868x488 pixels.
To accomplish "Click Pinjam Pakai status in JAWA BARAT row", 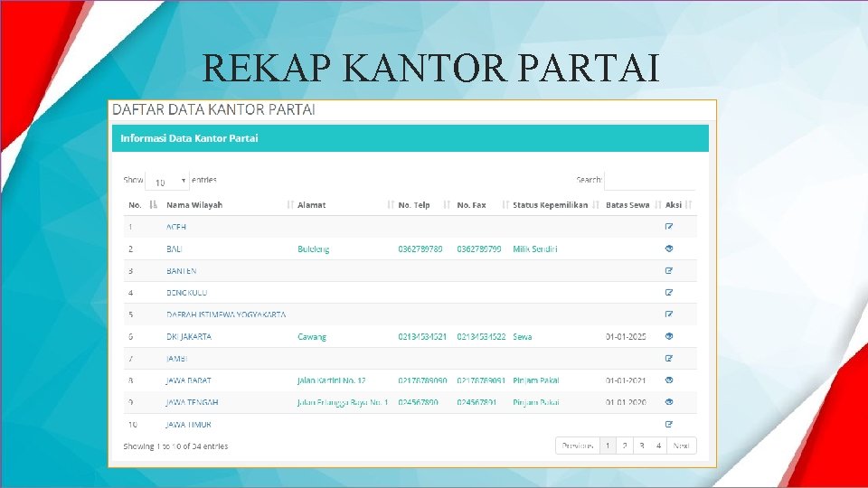I will coord(536,380).
